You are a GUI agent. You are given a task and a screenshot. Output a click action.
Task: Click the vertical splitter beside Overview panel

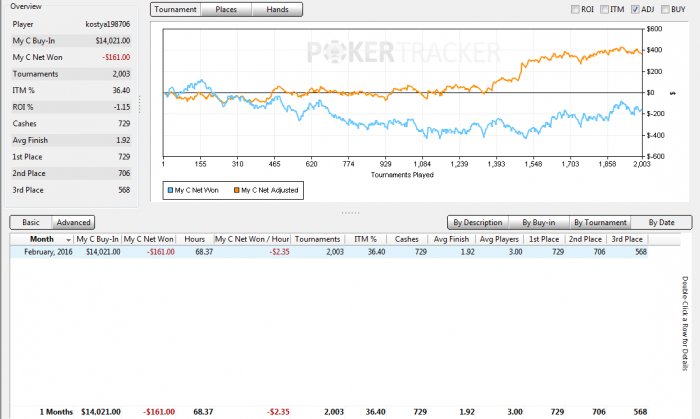point(140,105)
